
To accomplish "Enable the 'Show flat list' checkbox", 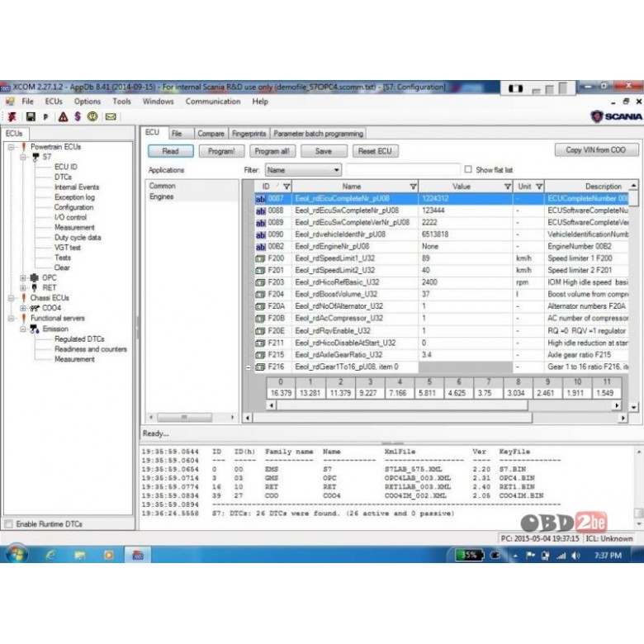I will (x=468, y=169).
